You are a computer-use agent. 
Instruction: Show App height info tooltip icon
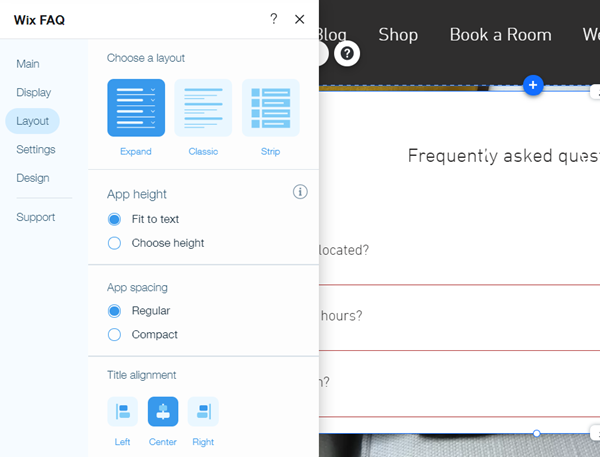(x=300, y=192)
